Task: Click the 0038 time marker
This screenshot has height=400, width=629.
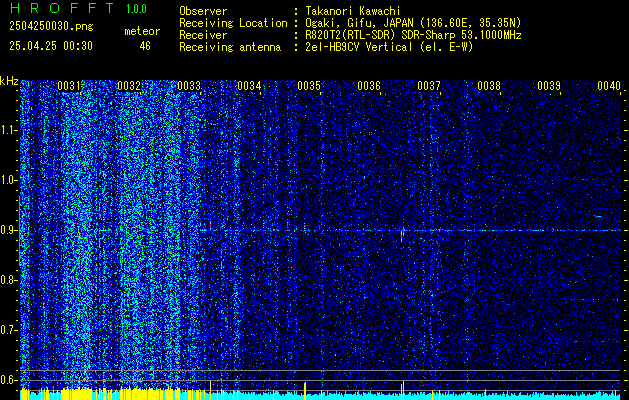Action: (489, 86)
